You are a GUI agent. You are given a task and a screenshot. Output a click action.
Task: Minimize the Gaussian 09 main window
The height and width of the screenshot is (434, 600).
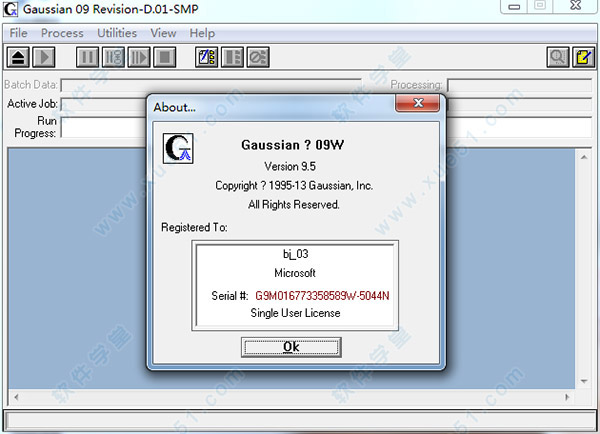pos(514,7)
